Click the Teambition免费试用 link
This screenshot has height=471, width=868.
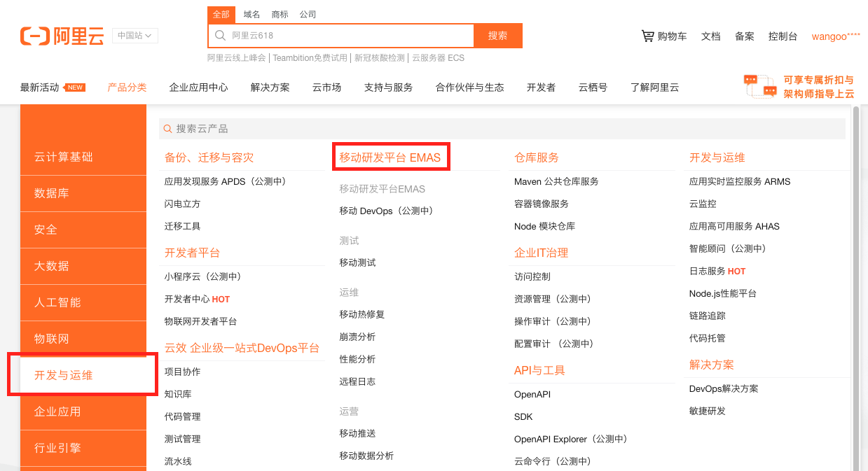click(x=310, y=58)
